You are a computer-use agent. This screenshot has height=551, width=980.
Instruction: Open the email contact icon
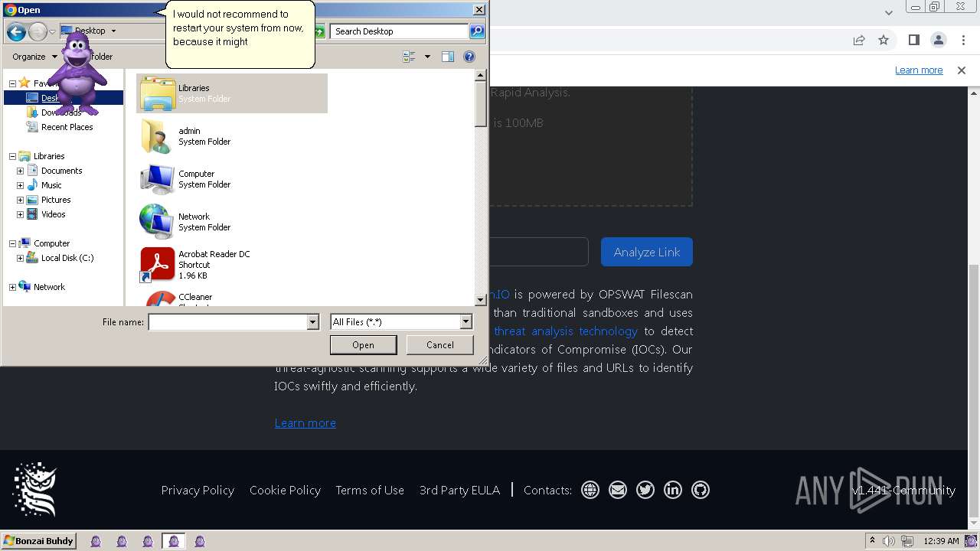618,490
